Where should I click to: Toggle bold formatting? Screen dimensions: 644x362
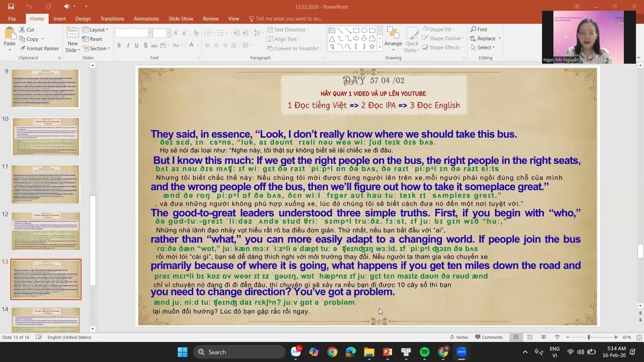pyautogui.click(x=119, y=45)
